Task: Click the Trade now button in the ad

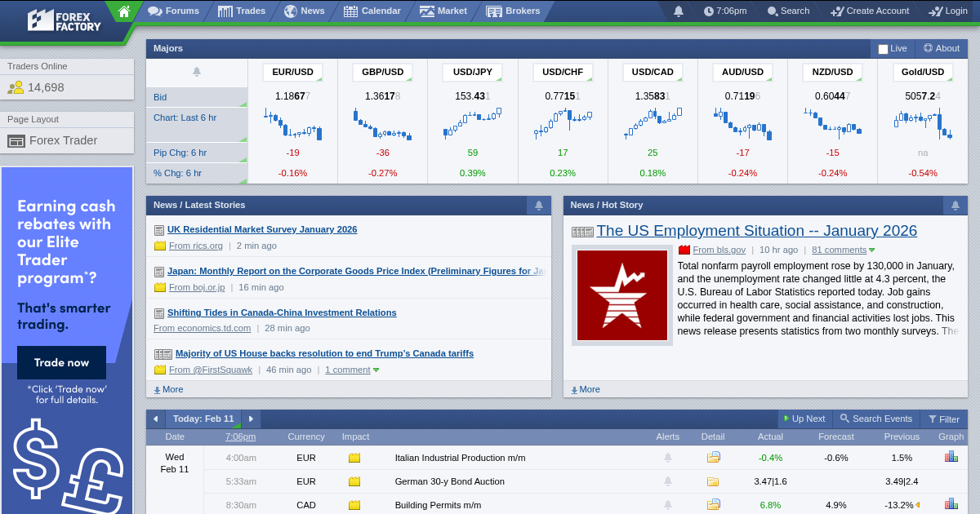Action: click(x=61, y=363)
